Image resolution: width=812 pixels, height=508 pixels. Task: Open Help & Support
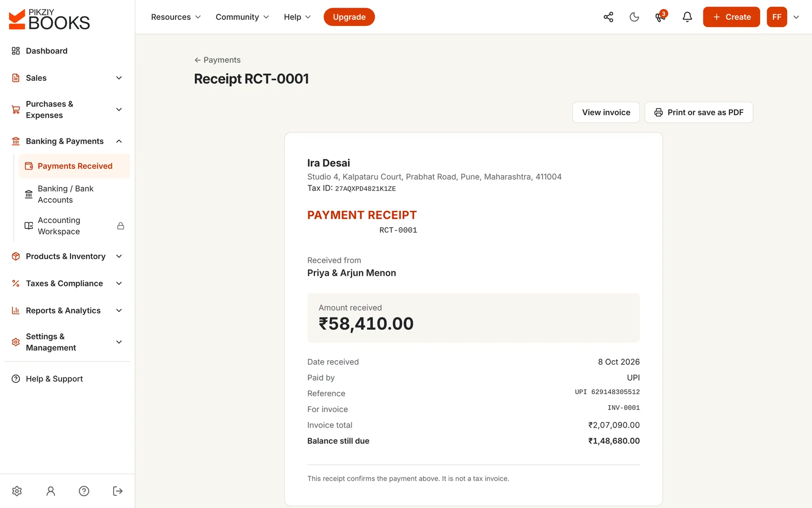67,379
